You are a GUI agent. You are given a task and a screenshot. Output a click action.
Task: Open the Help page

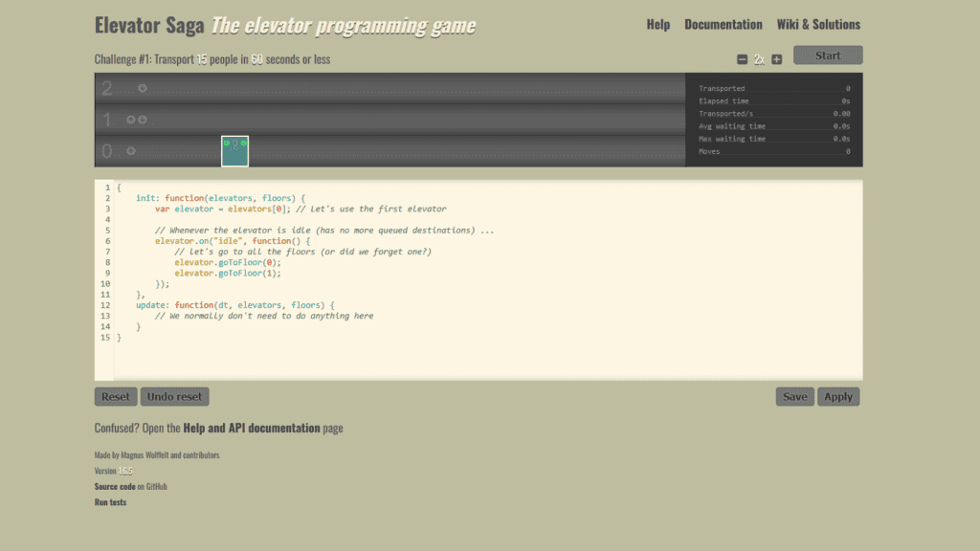tap(658, 24)
